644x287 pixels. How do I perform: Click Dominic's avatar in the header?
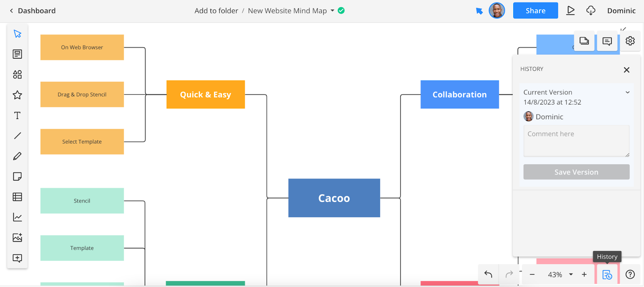497,10
